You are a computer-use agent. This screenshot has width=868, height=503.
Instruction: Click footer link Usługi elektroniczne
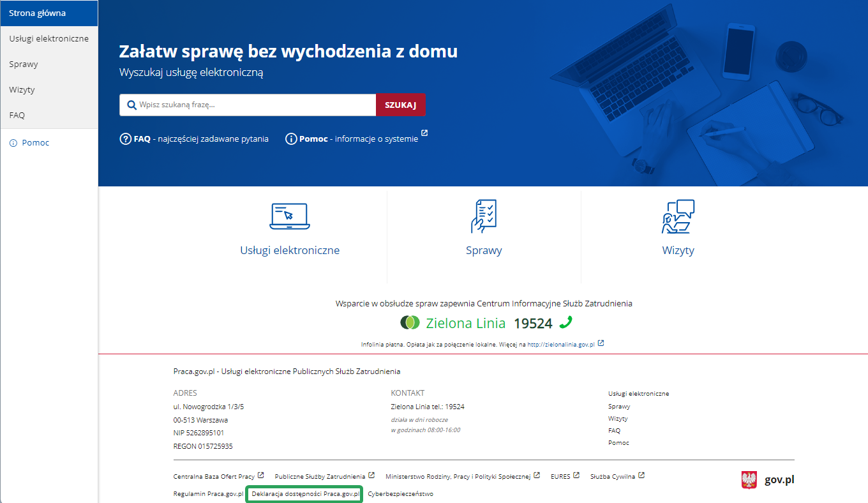tap(638, 394)
